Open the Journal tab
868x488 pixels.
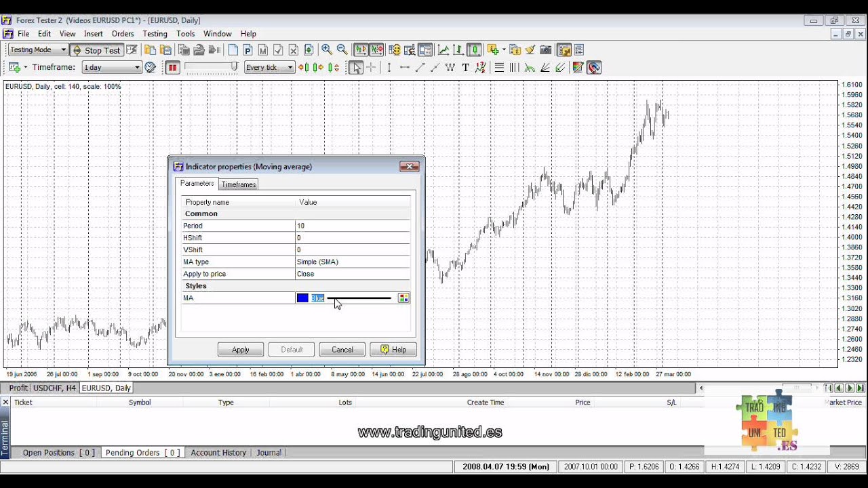269,453
